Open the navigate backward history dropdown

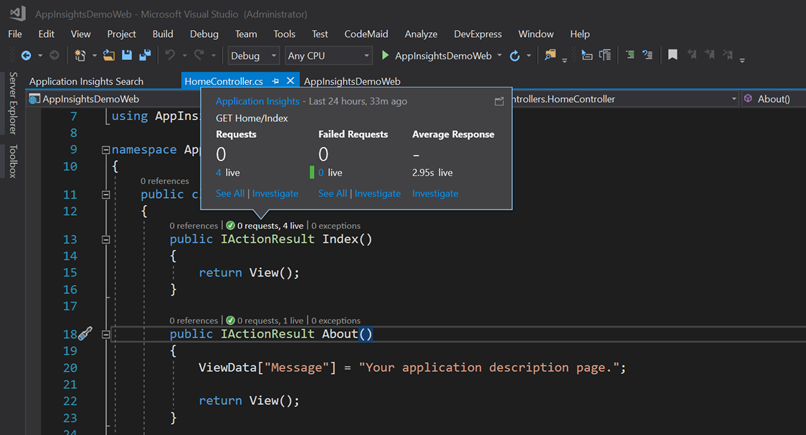pyautogui.click(x=40, y=56)
